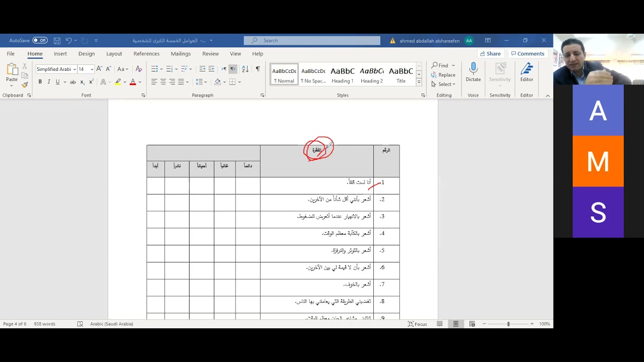Align text left
This screenshot has width=644, height=362.
[154, 82]
